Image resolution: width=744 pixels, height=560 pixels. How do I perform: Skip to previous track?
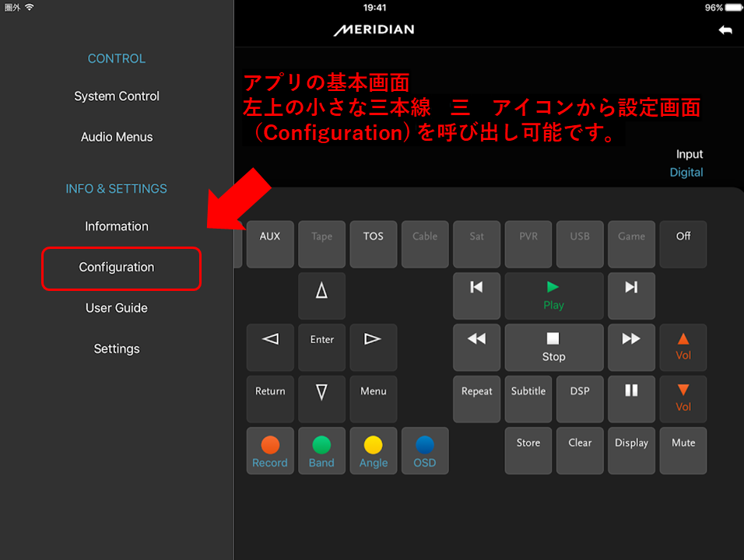[477, 296]
